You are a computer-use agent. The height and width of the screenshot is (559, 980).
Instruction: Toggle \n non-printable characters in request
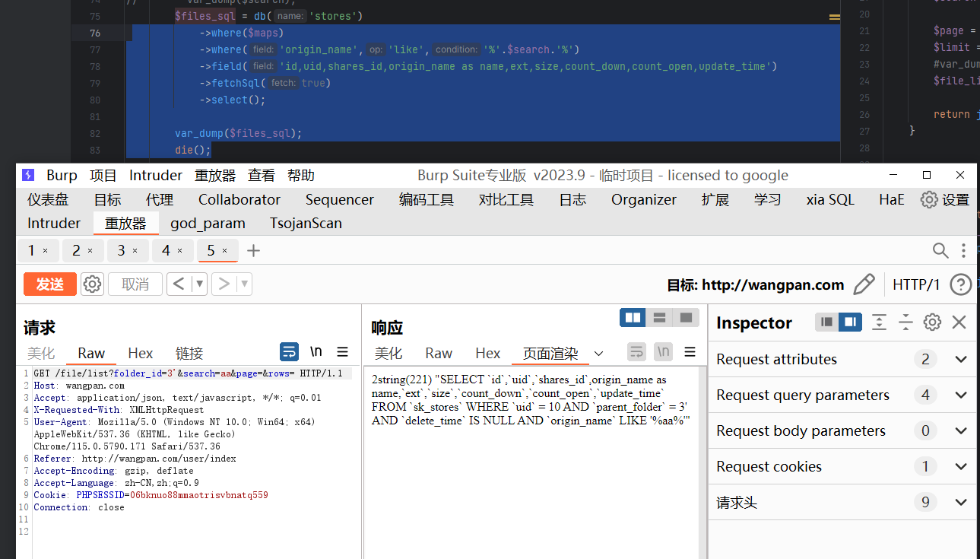[x=316, y=351]
